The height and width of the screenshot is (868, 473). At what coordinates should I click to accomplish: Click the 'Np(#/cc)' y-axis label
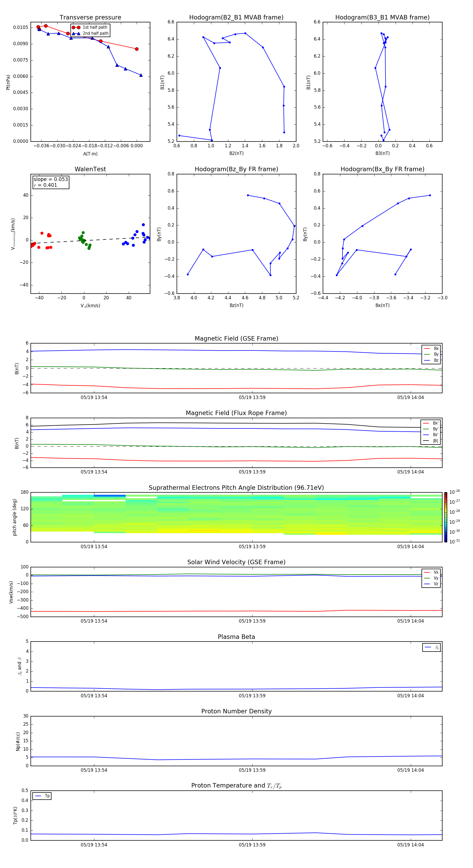(18, 741)
